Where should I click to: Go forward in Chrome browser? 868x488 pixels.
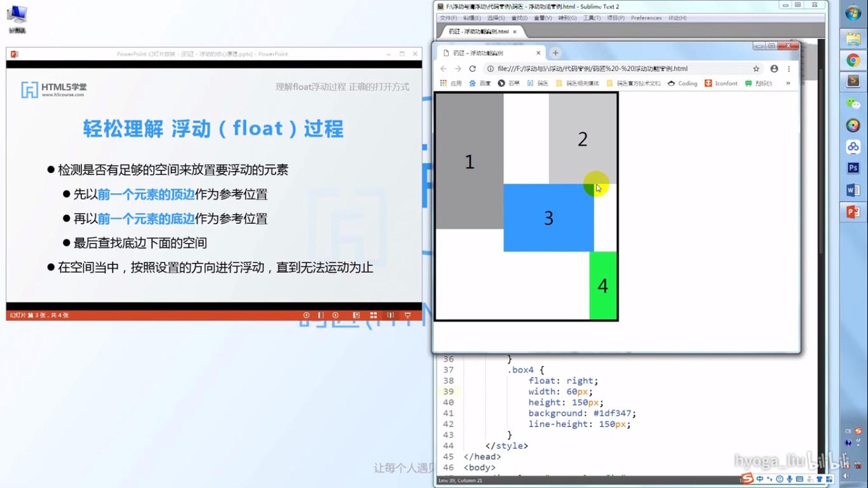[x=458, y=69]
